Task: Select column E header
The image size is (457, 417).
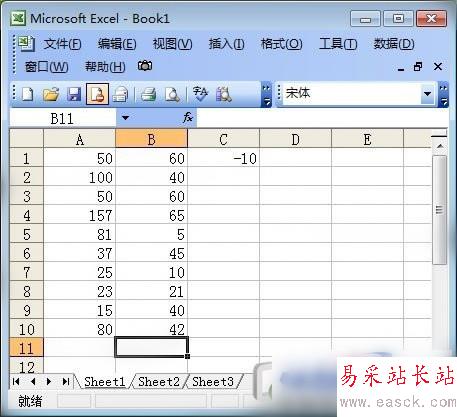Action: coord(367,139)
